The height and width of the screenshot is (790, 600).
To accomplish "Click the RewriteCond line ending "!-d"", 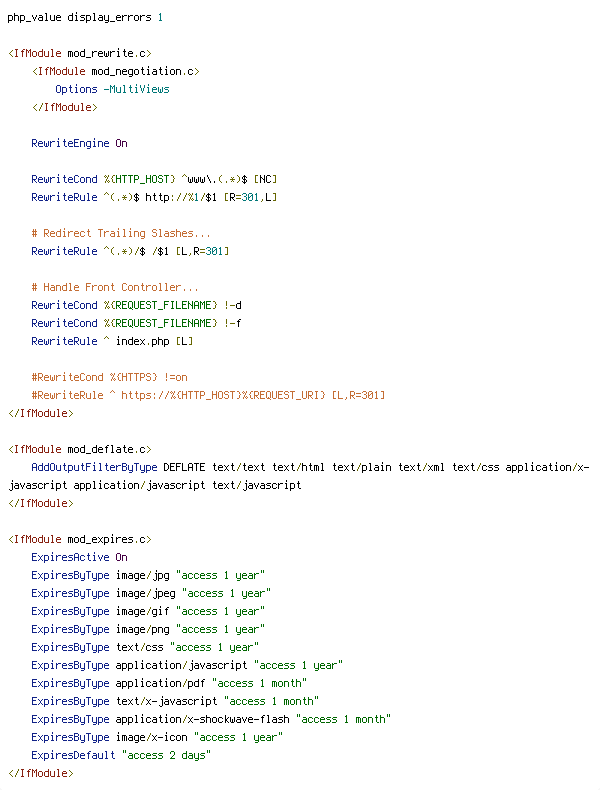I will (137, 305).
